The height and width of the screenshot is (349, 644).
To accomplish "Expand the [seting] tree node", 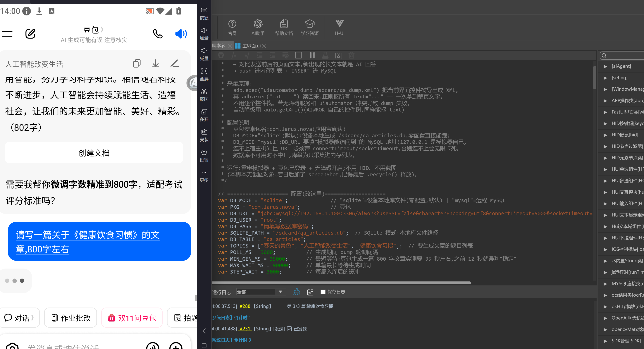I will pyautogui.click(x=605, y=78).
